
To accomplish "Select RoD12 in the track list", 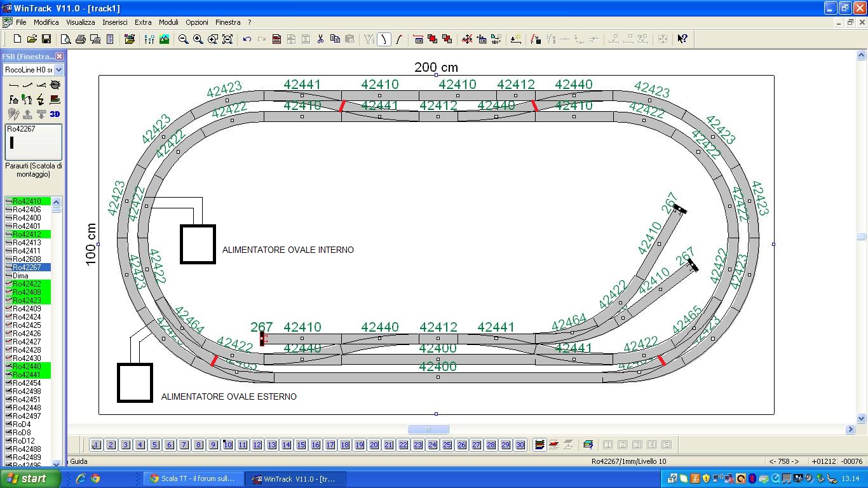I will pyautogui.click(x=28, y=441).
